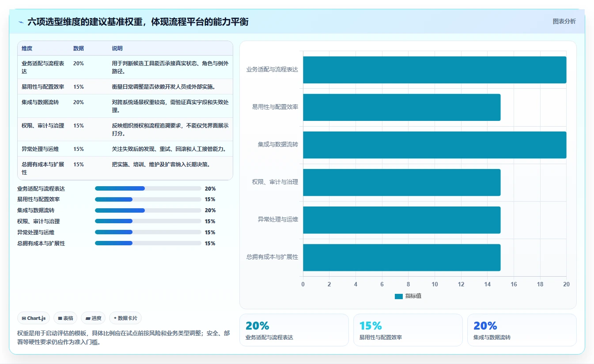This screenshot has height=364, width=594.
Task: Click the 集成与数据流转 chart axis label
Action: pyautogui.click(x=278, y=144)
